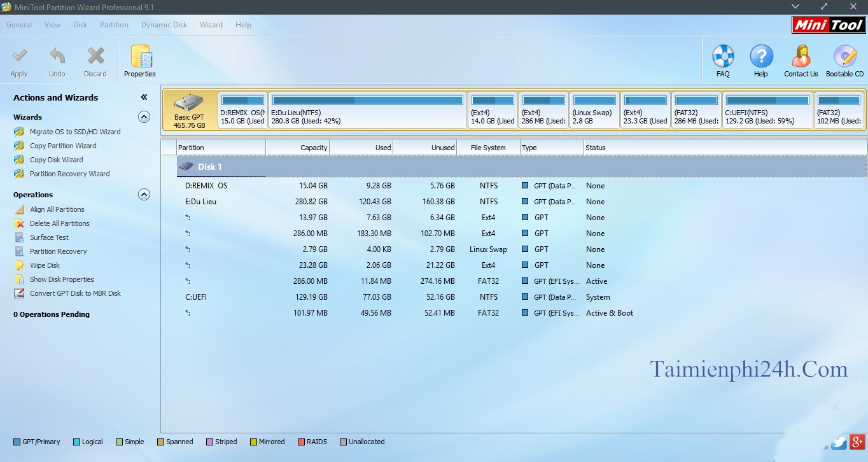Sort by Status column header
Screen dimensions: 868x462
pos(725,148)
